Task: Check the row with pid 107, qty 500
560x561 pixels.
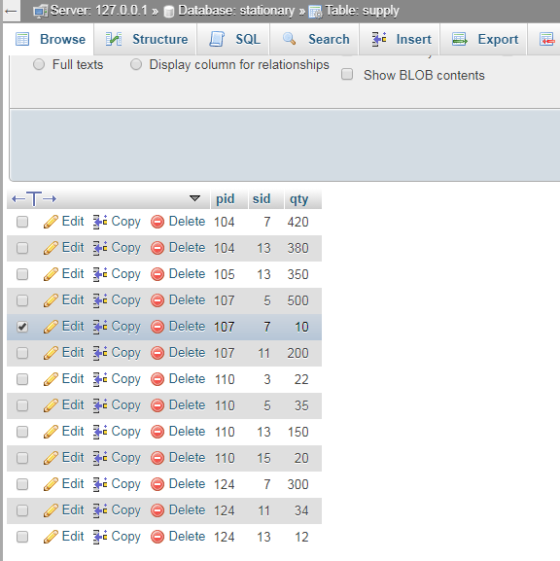Action: 22,300
